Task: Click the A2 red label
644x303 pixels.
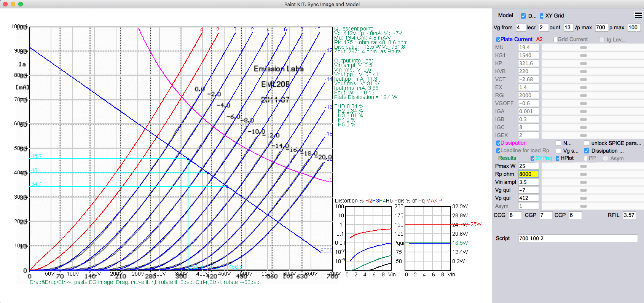Action: tap(539, 40)
